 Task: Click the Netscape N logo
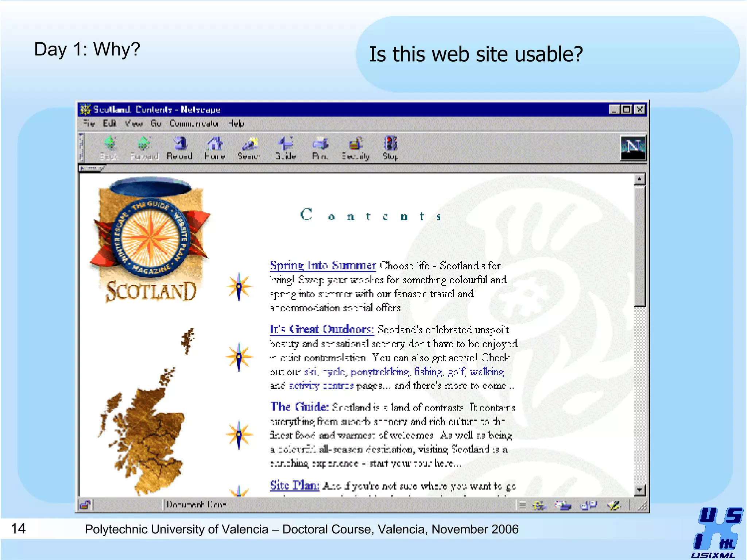click(633, 148)
